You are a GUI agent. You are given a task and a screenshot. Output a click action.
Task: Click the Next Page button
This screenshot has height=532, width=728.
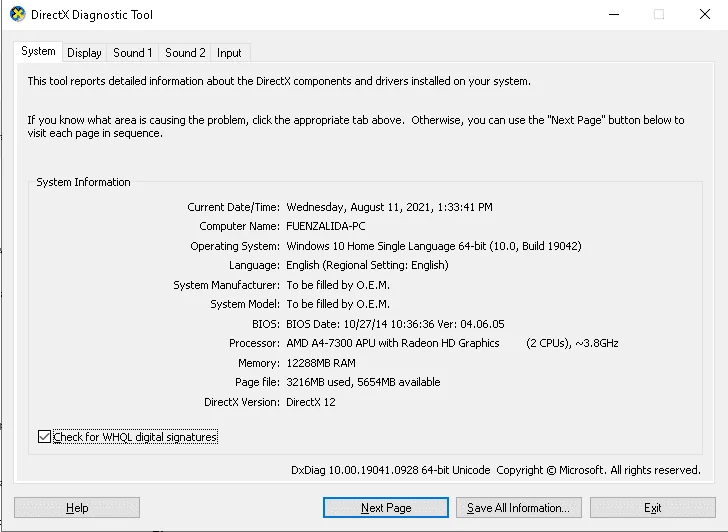coord(386,507)
